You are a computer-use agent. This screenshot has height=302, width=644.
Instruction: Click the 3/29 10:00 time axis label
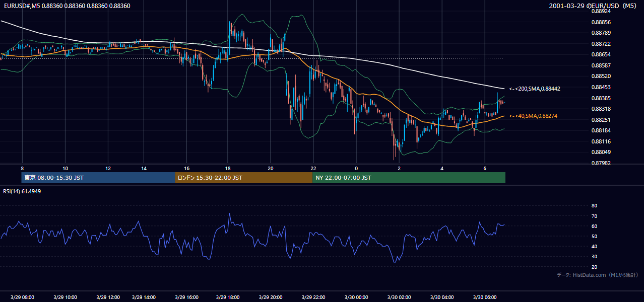point(66,297)
